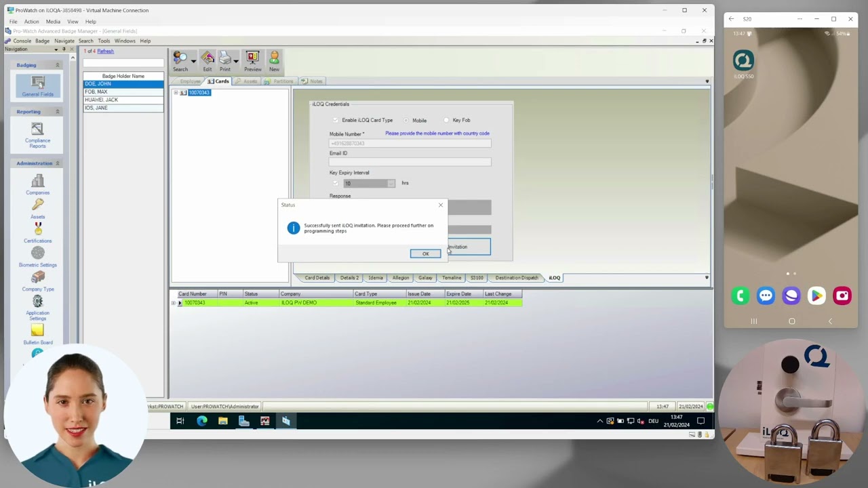868x488 pixels.
Task: Open Biometric Settings icon
Action: tap(37, 257)
